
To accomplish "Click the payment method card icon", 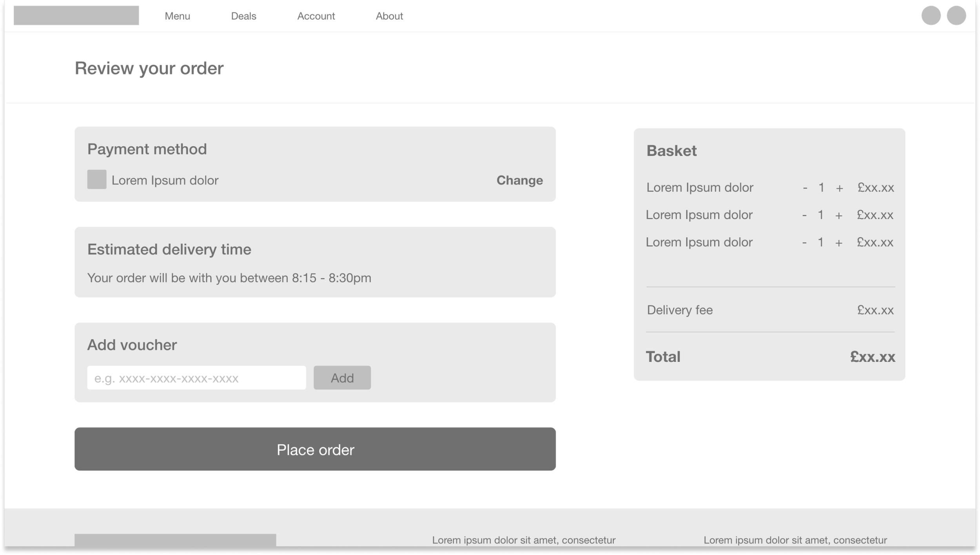I will [x=97, y=180].
